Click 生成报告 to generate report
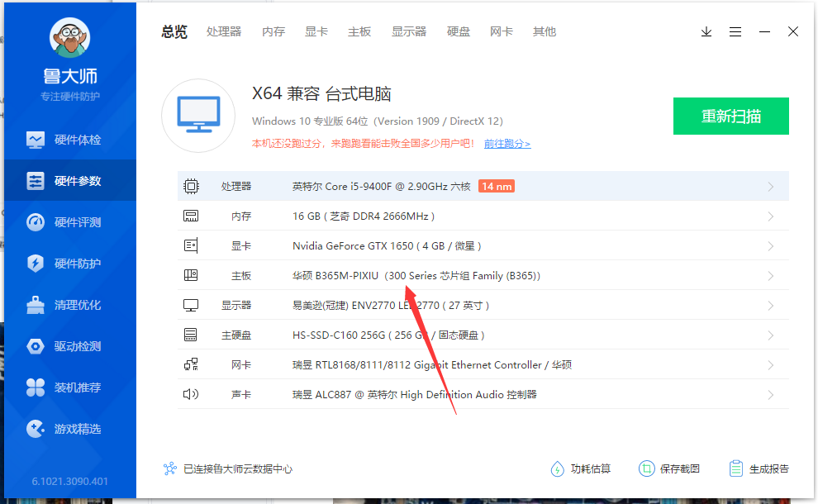 pyautogui.click(x=759, y=468)
